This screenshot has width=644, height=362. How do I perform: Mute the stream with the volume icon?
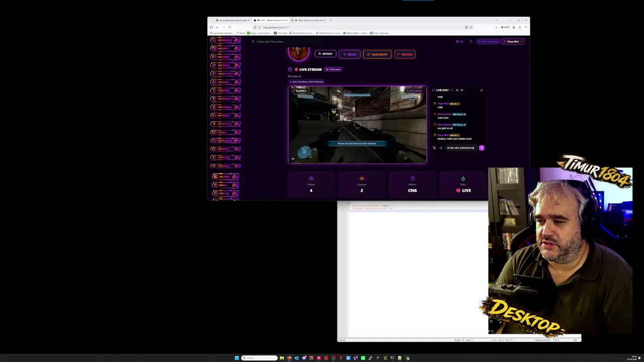coord(293,159)
